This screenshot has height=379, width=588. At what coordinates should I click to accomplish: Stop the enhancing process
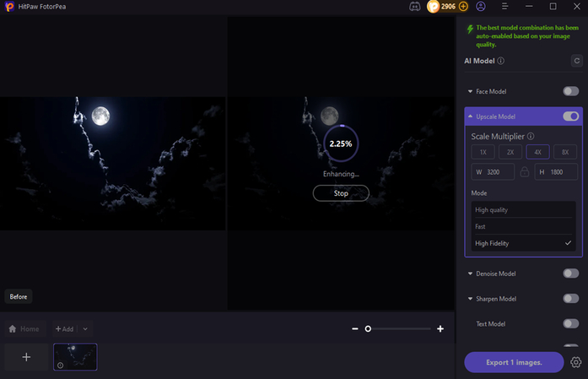coord(341,193)
